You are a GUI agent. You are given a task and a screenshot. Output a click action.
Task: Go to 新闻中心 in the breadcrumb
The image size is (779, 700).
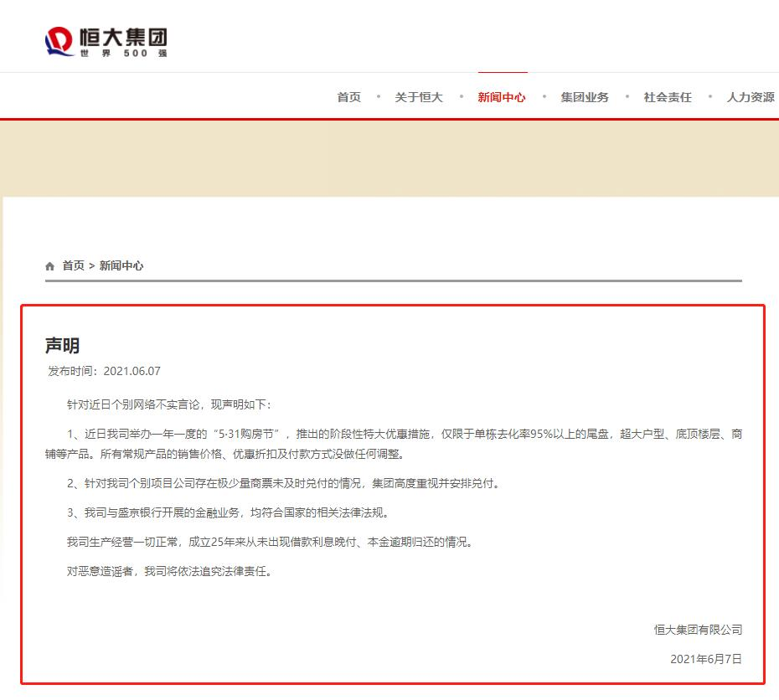121,265
